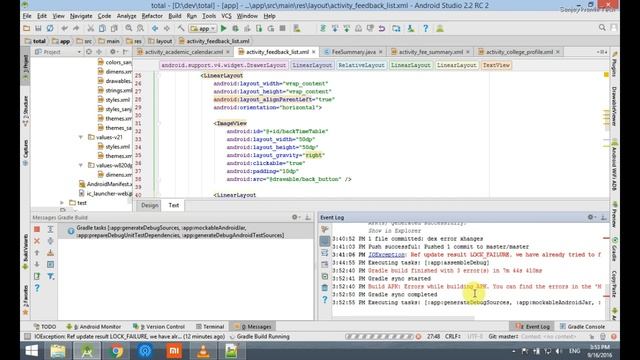The width and height of the screenshot is (640, 360).
Task: Select AndroidManifest file in project tree
Action: (105, 184)
